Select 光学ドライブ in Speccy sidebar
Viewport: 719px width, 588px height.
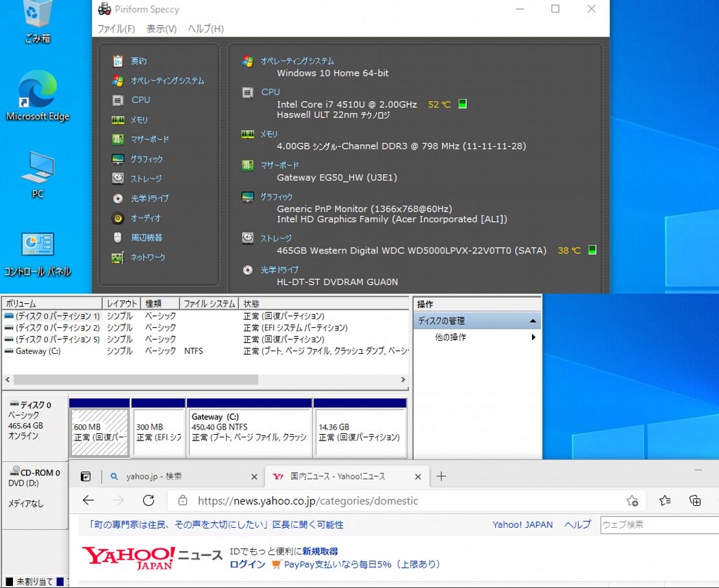149,199
